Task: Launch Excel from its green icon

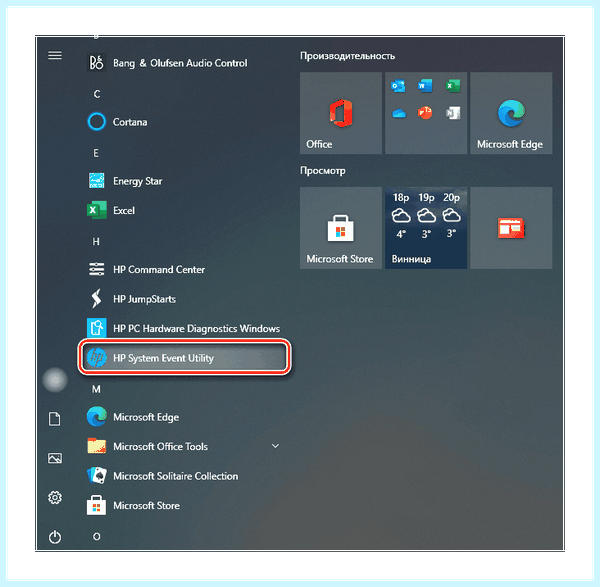Action: pyautogui.click(x=96, y=210)
